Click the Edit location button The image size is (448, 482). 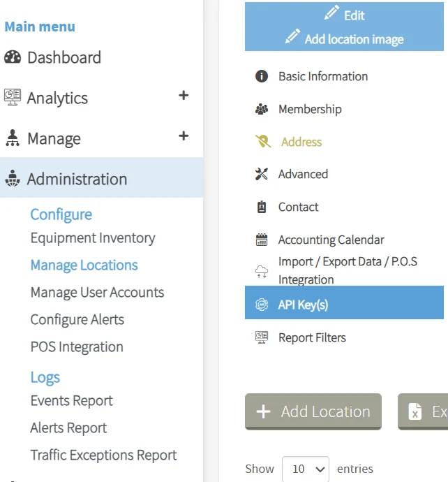pos(345,15)
